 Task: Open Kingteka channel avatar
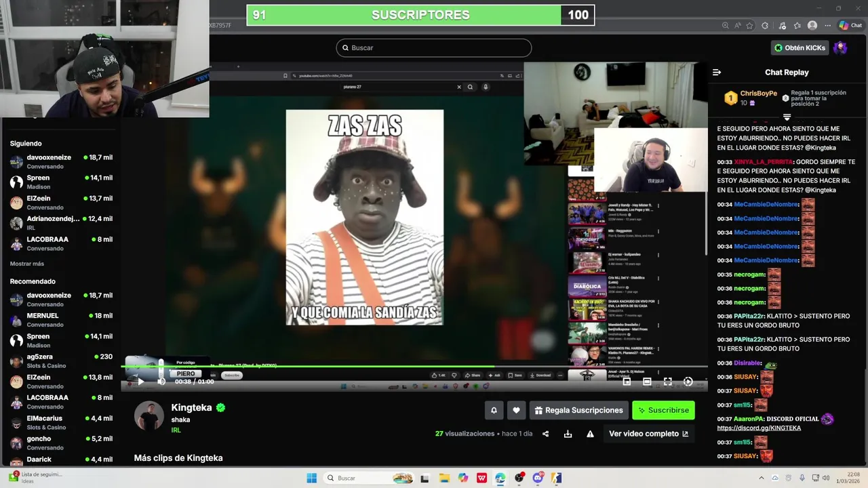(x=149, y=416)
